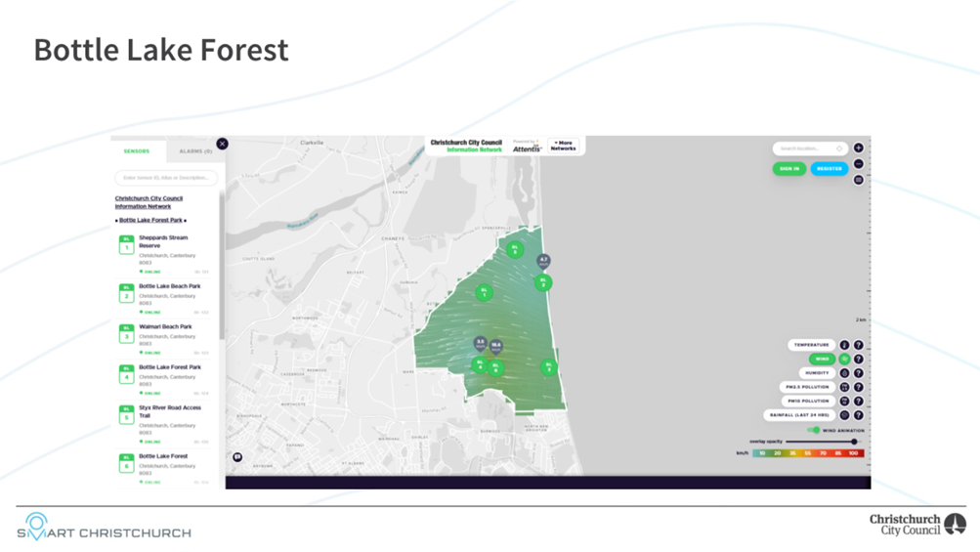Viewport: 980px width, 552px height.
Task: Select the Sensors tab
Action: [x=137, y=151]
